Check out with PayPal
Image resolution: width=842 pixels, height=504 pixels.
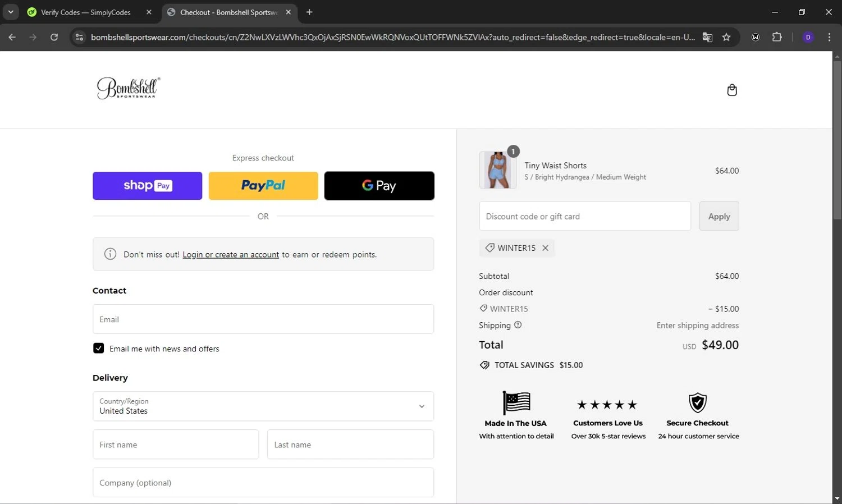click(x=263, y=186)
